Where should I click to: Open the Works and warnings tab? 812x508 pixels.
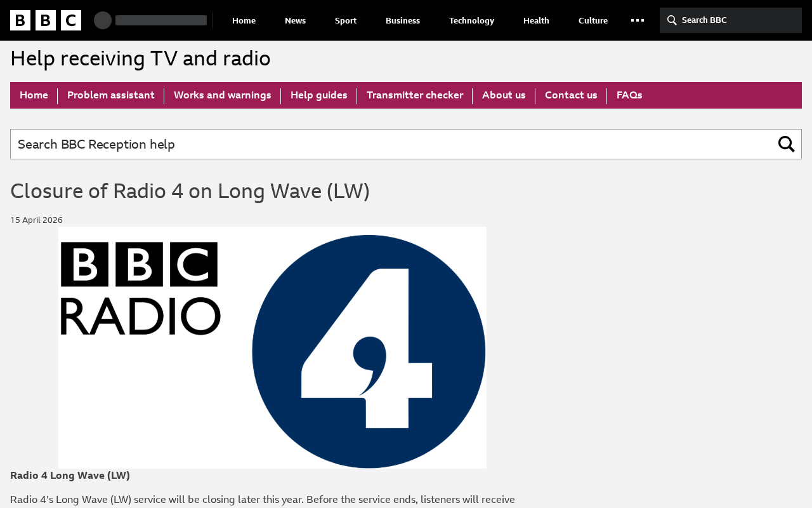pyautogui.click(x=223, y=95)
